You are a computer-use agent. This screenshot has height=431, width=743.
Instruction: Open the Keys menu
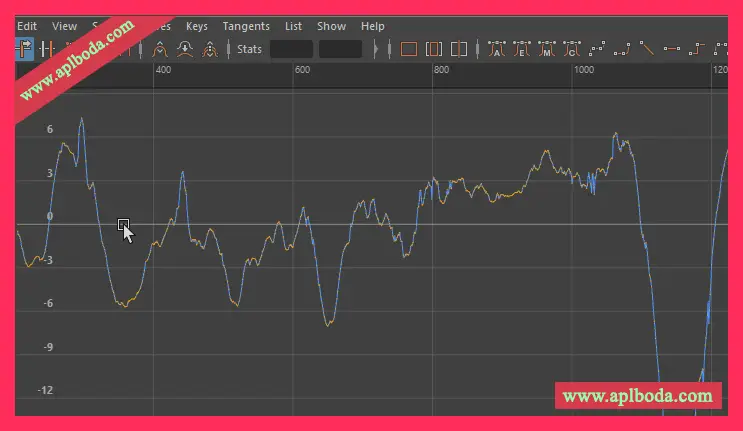tap(197, 26)
